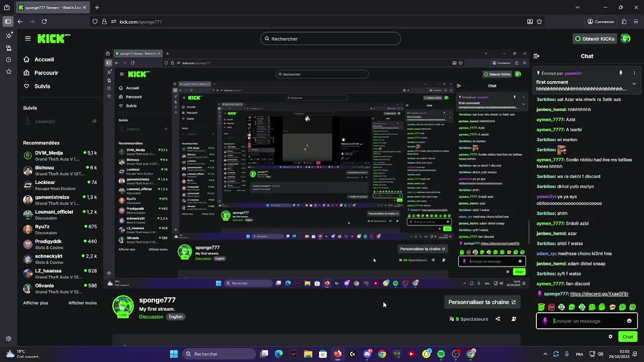Open the green user avatar menu

[625, 39]
